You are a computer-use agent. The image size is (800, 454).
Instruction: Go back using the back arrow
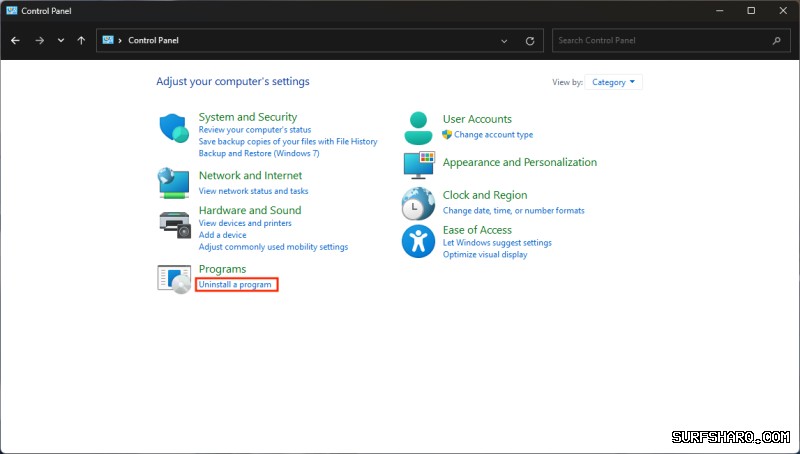pyautogui.click(x=15, y=41)
